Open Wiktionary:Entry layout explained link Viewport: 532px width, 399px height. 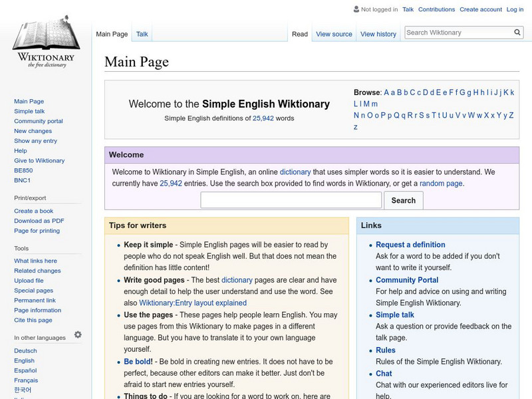click(193, 303)
